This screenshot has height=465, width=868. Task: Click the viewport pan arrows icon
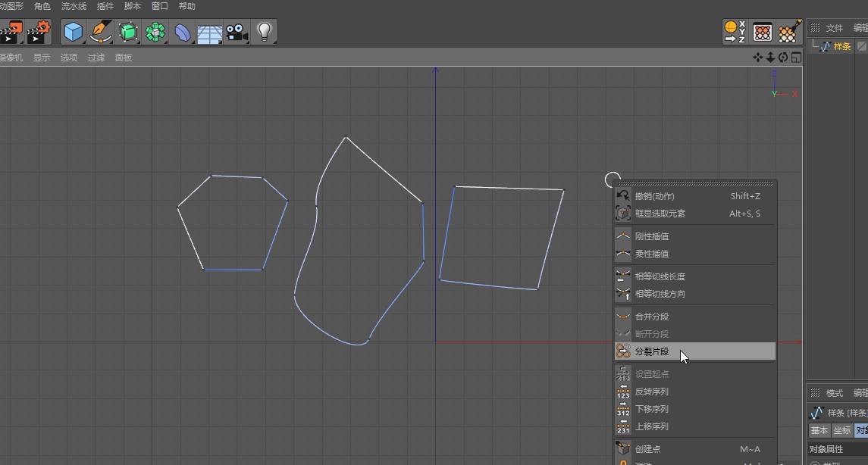point(758,58)
